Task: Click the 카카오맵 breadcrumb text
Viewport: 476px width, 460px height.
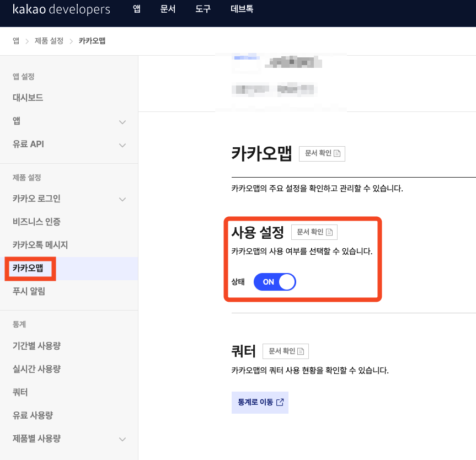Action: point(92,41)
